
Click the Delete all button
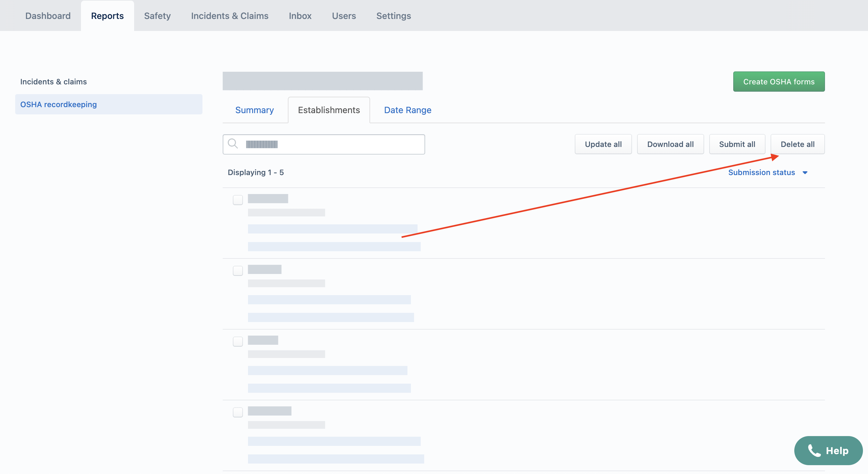pos(797,144)
